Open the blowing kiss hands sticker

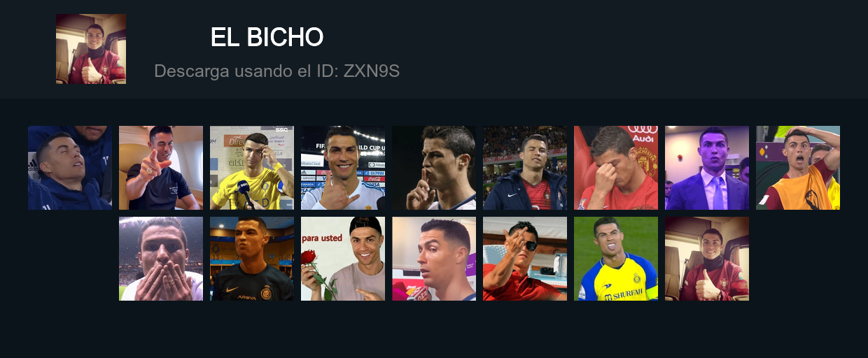coord(161,259)
